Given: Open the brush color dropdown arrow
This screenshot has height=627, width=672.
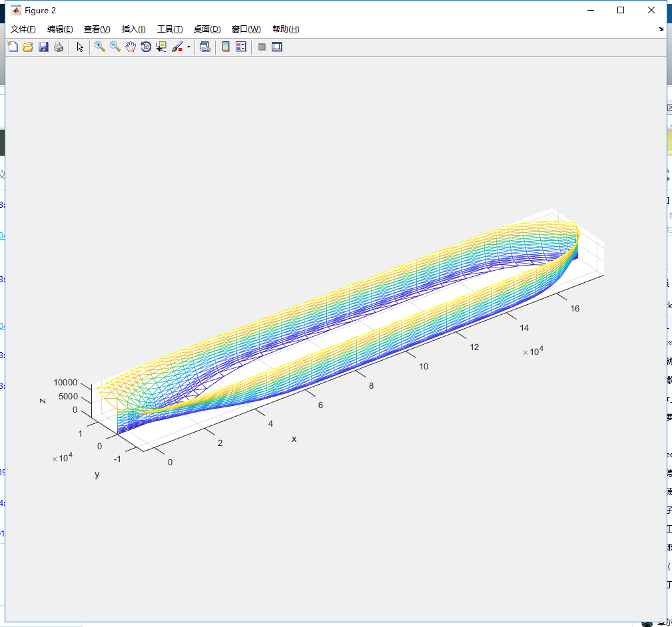Looking at the screenshot, I should click(188, 47).
